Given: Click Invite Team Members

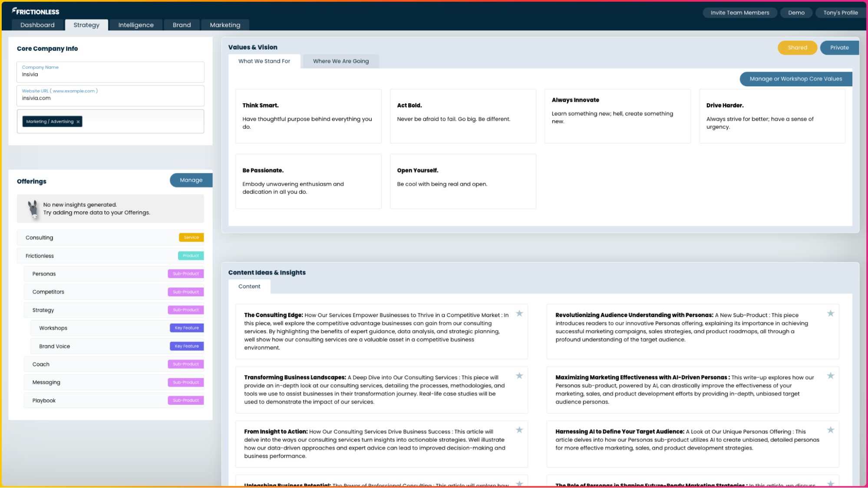Looking at the screenshot, I should 739,13.
